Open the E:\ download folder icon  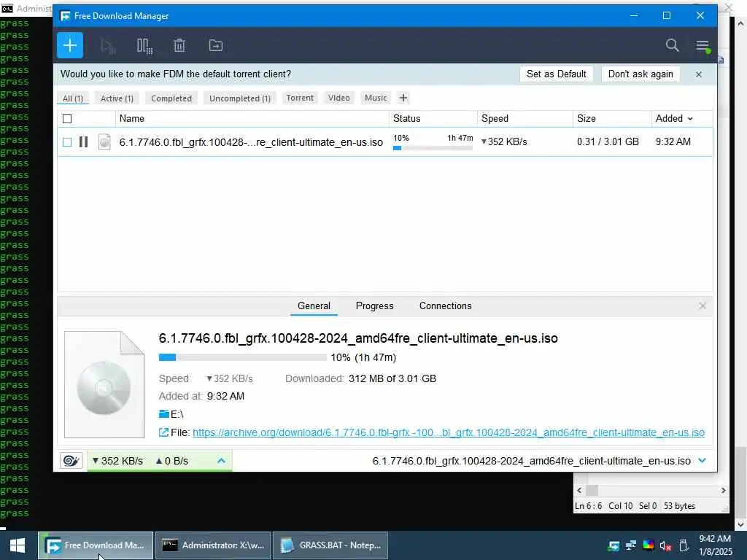pos(164,414)
